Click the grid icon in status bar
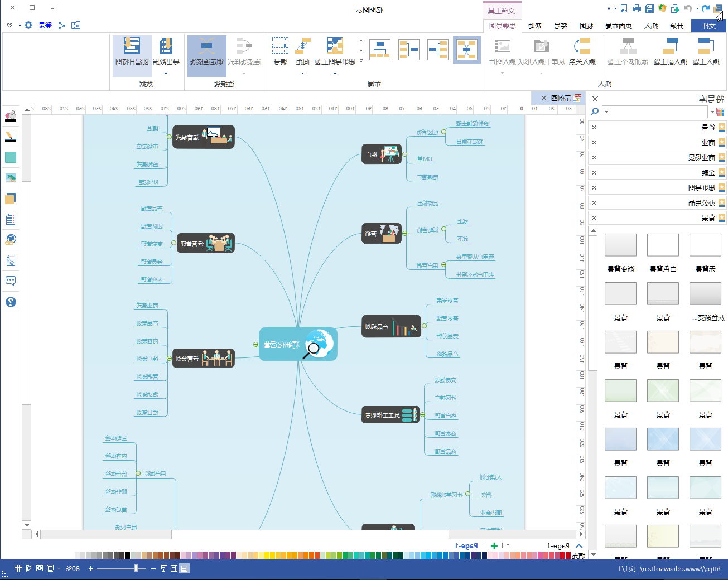The width and height of the screenshot is (728, 580). point(18,568)
